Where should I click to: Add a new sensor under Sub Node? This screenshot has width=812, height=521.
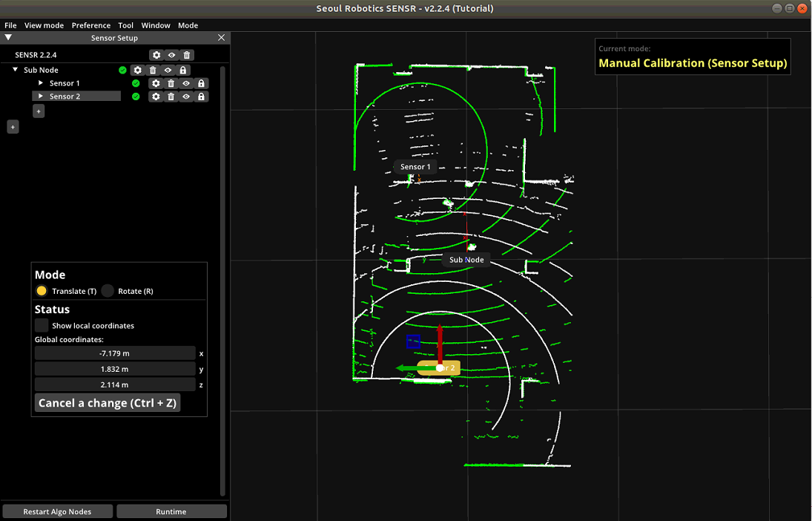[x=39, y=111]
